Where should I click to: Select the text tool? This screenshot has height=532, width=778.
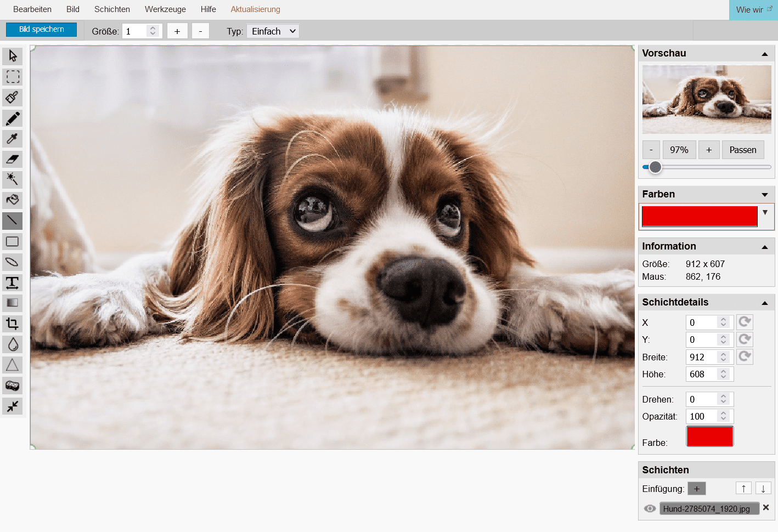pos(12,282)
